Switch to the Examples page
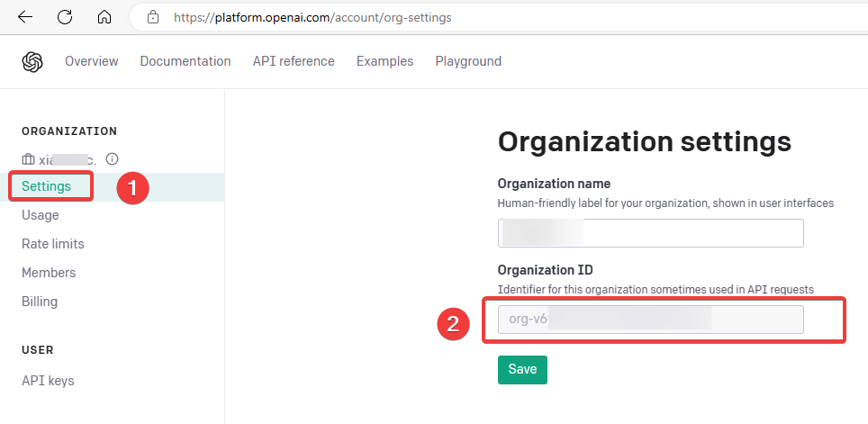The height and width of the screenshot is (424, 868). pyautogui.click(x=384, y=61)
